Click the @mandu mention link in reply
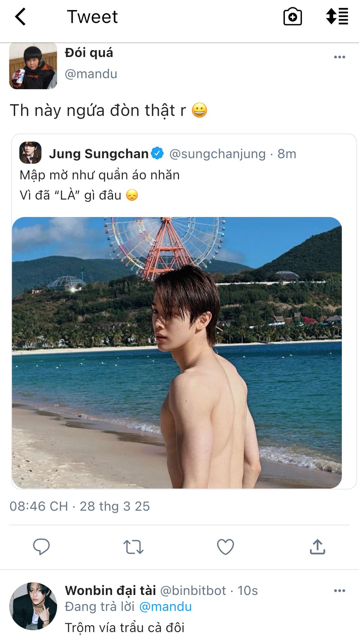The image size is (359, 644). pyautogui.click(x=165, y=606)
